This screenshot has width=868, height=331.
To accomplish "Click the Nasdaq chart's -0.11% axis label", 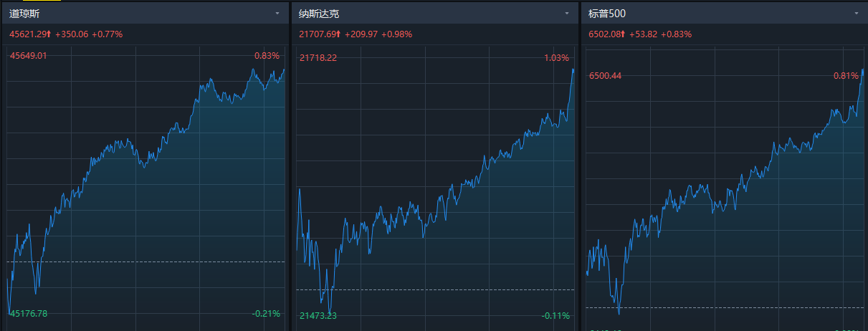I will [556, 315].
